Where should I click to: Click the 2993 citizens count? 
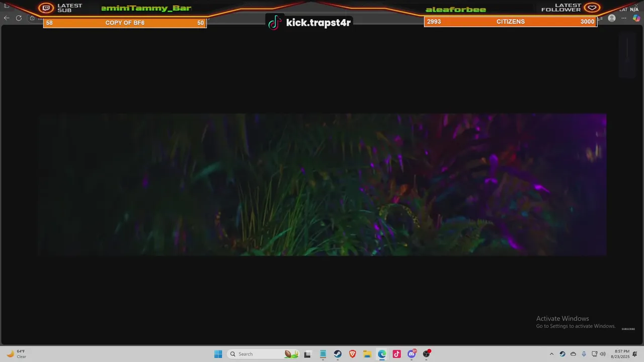pos(434,22)
